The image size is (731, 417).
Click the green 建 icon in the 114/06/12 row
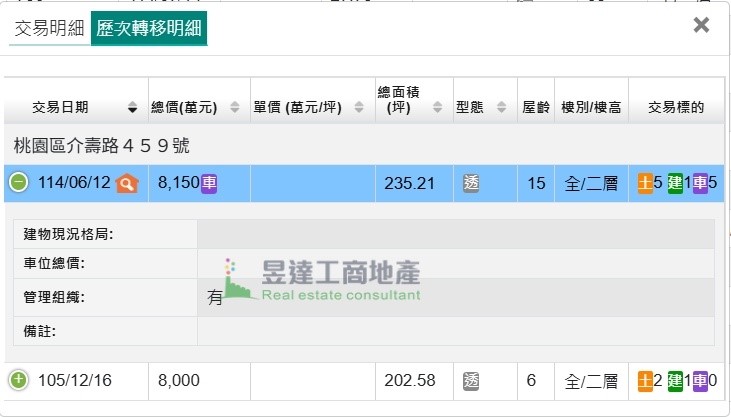pos(675,183)
